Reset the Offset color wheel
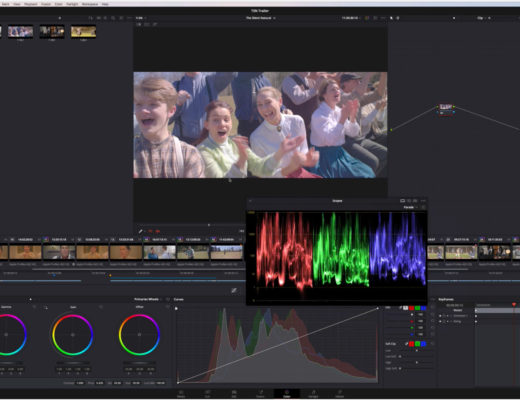Viewport: 520px width, 400px height. tap(167, 307)
